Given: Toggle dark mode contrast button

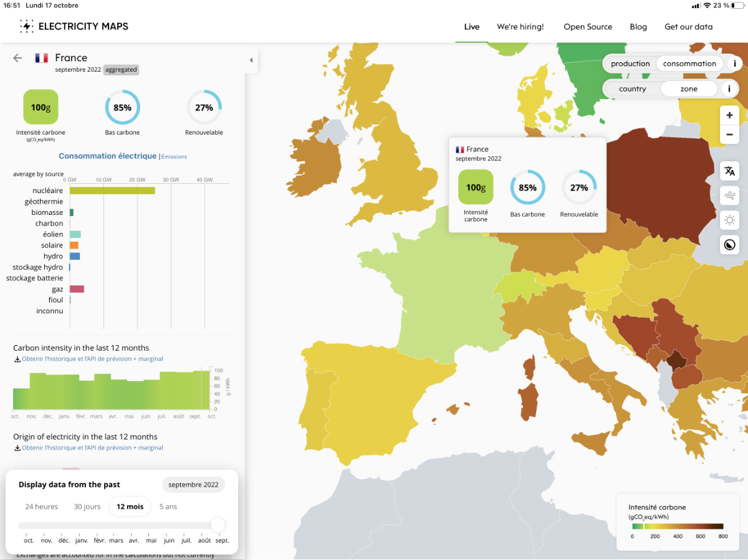Looking at the screenshot, I should (x=729, y=245).
